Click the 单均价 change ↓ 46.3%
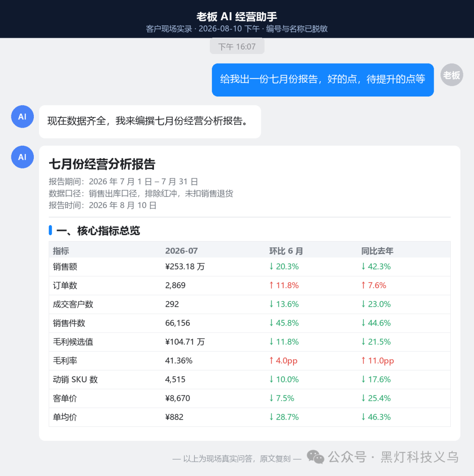474x476 pixels. 376,417
